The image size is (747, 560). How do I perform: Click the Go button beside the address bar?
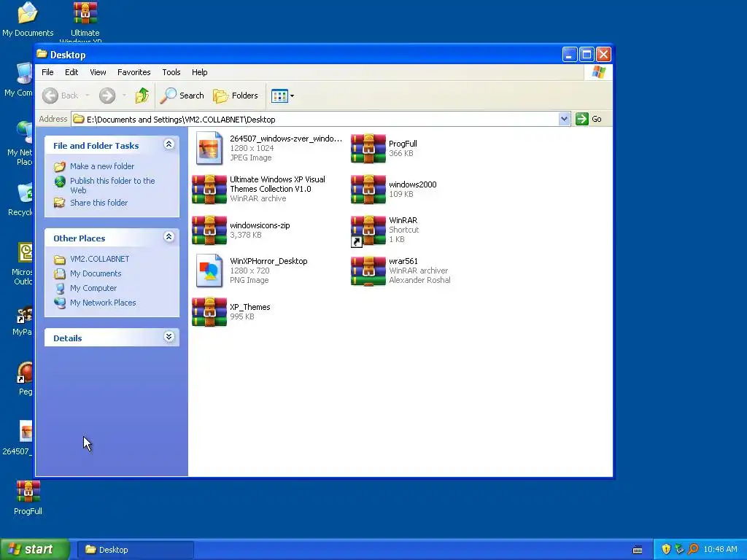[589, 119]
